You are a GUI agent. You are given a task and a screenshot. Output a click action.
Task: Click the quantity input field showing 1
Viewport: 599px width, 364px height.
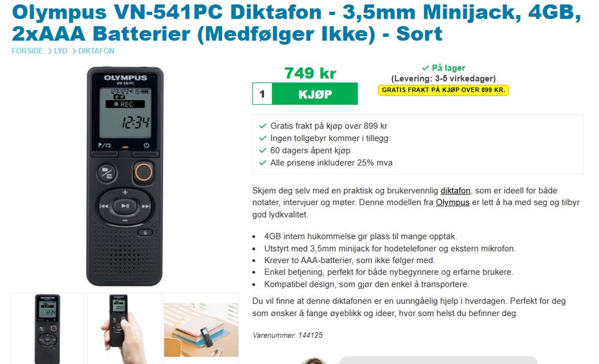[262, 93]
